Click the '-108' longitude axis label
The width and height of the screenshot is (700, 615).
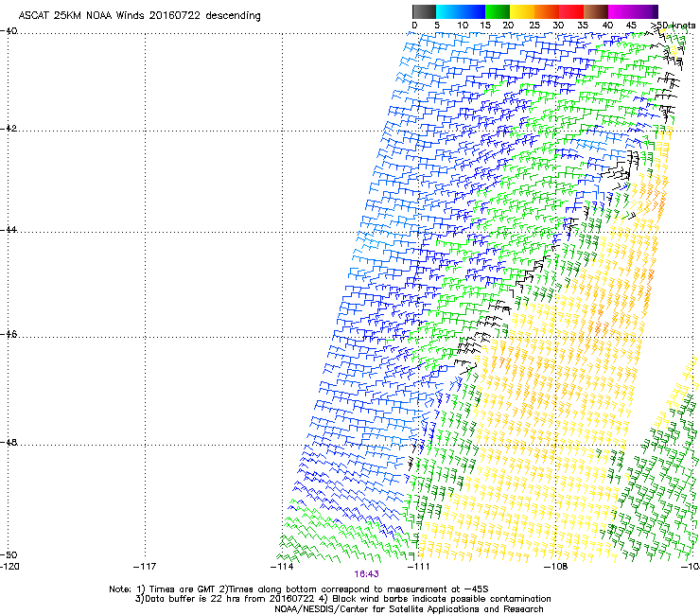[556, 567]
